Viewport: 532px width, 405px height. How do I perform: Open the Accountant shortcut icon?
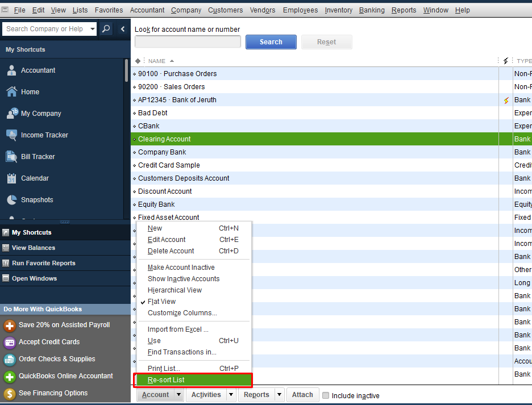11,70
